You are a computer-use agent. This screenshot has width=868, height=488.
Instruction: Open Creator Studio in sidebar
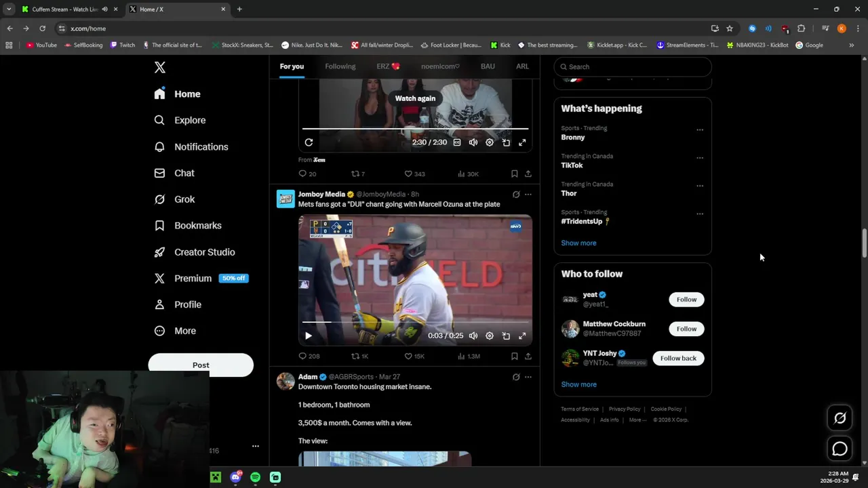tap(195, 252)
